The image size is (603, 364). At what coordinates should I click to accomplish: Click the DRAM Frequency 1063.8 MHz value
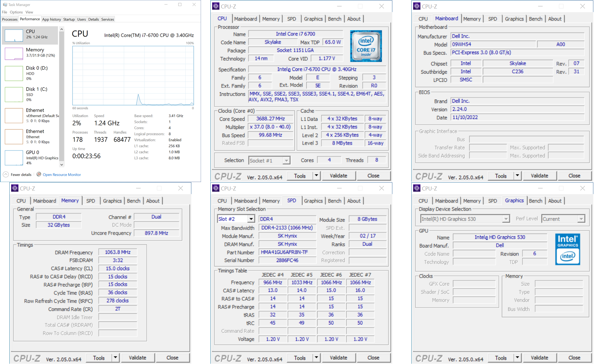[118, 252]
